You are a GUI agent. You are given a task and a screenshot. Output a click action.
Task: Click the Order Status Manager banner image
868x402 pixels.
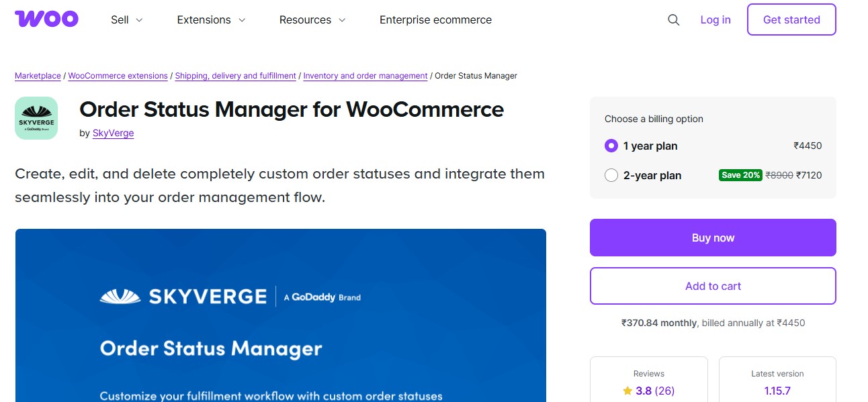(280, 315)
